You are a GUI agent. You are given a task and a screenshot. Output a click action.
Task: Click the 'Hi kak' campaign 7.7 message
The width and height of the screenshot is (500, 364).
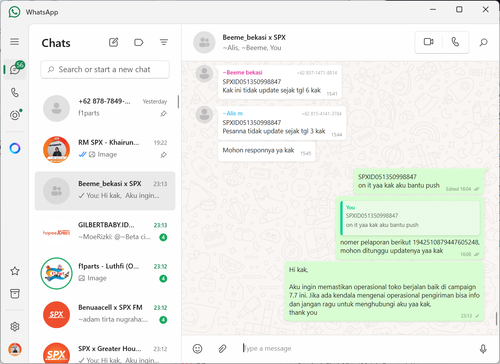point(384,291)
